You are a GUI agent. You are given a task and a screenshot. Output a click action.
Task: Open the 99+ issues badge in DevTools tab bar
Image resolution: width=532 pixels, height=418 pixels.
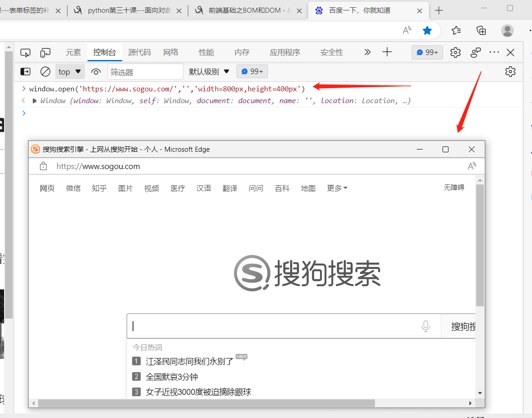[x=427, y=52]
